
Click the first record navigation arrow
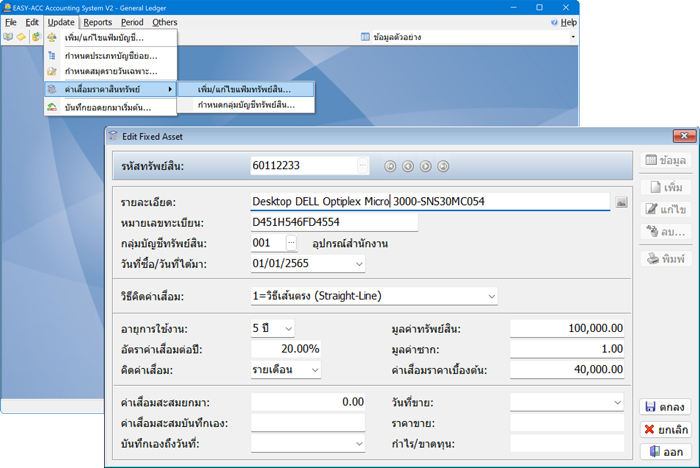[x=390, y=166]
